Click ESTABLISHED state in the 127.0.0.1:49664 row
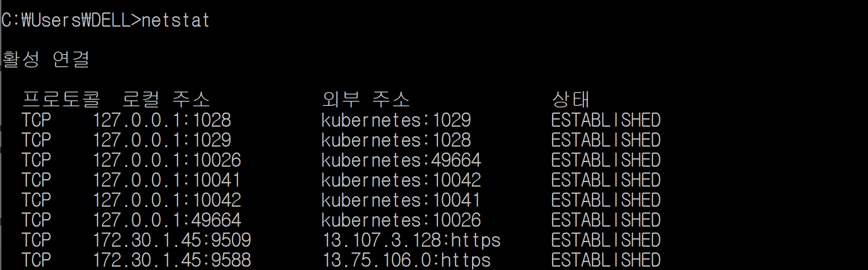 pyautogui.click(x=606, y=220)
